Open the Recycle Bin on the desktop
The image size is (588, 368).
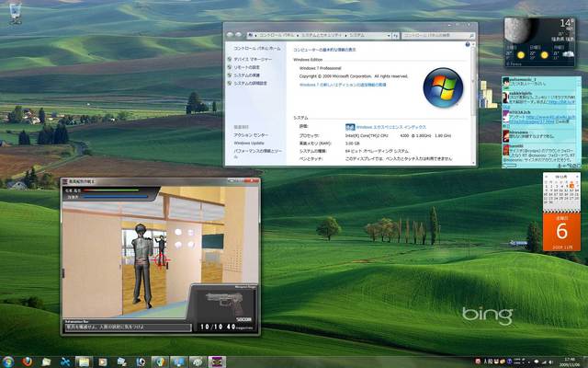click(x=15, y=14)
